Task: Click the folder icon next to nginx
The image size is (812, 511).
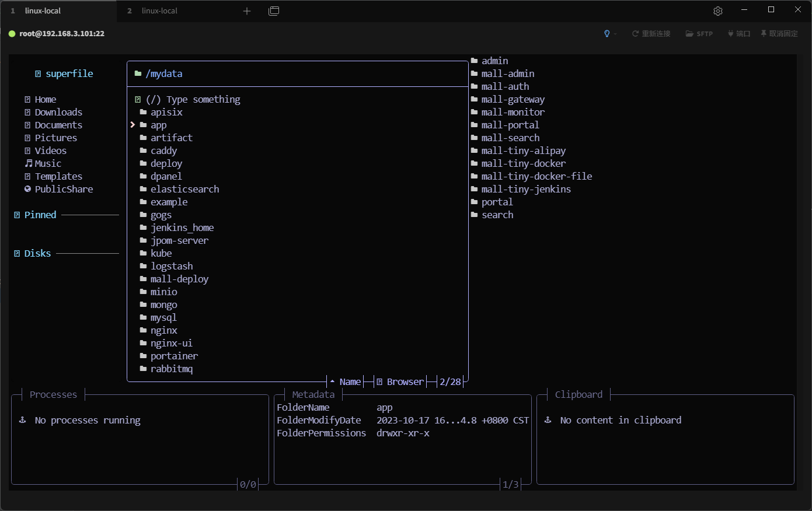Action: point(143,330)
